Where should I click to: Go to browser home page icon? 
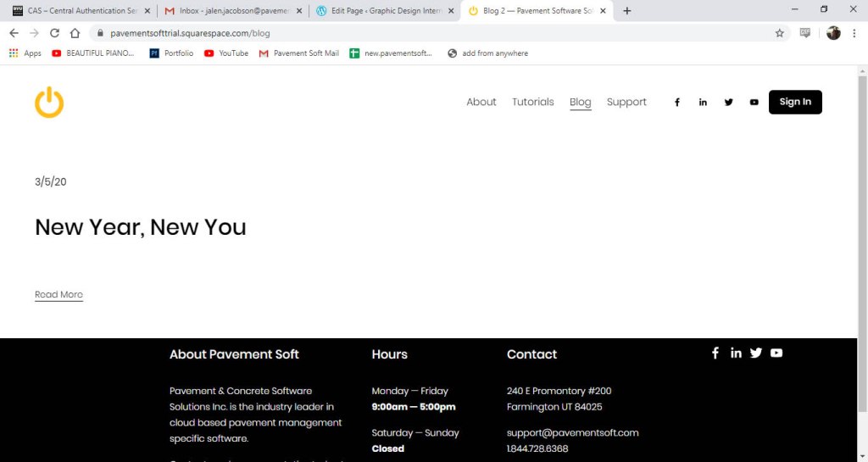(75, 33)
